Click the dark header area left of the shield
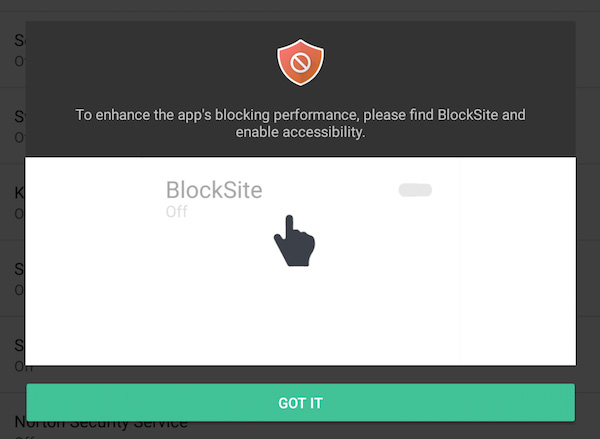The image size is (600, 439). point(150,63)
